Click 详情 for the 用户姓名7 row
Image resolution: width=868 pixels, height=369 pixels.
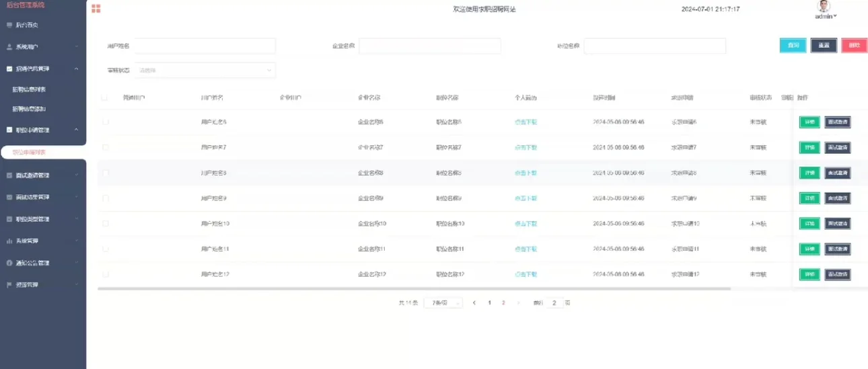pos(809,147)
